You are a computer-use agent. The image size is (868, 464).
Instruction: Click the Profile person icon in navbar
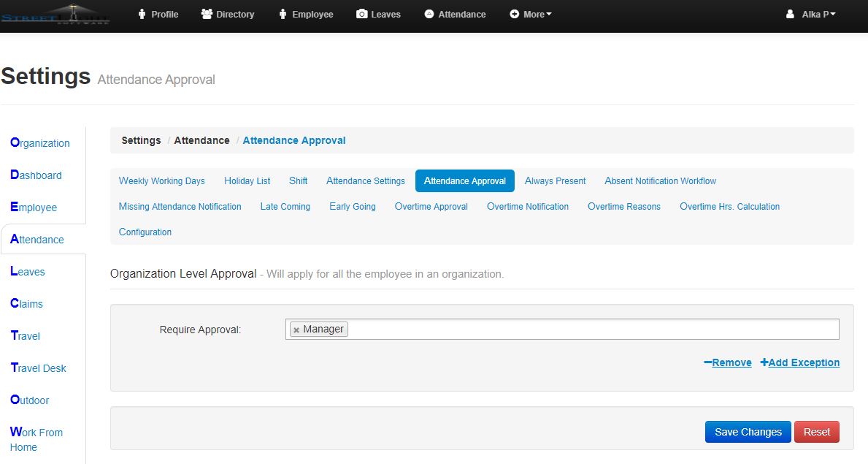[142, 14]
